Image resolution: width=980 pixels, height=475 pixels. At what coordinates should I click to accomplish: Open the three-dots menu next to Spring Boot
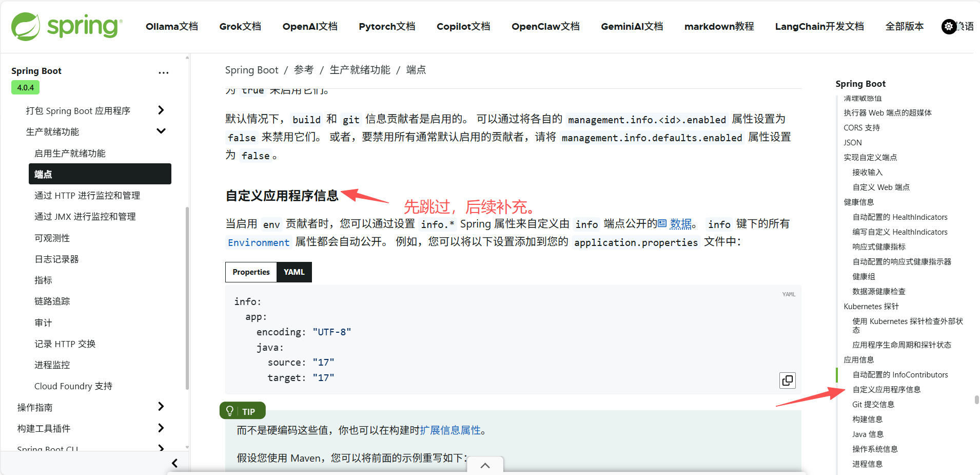(163, 72)
